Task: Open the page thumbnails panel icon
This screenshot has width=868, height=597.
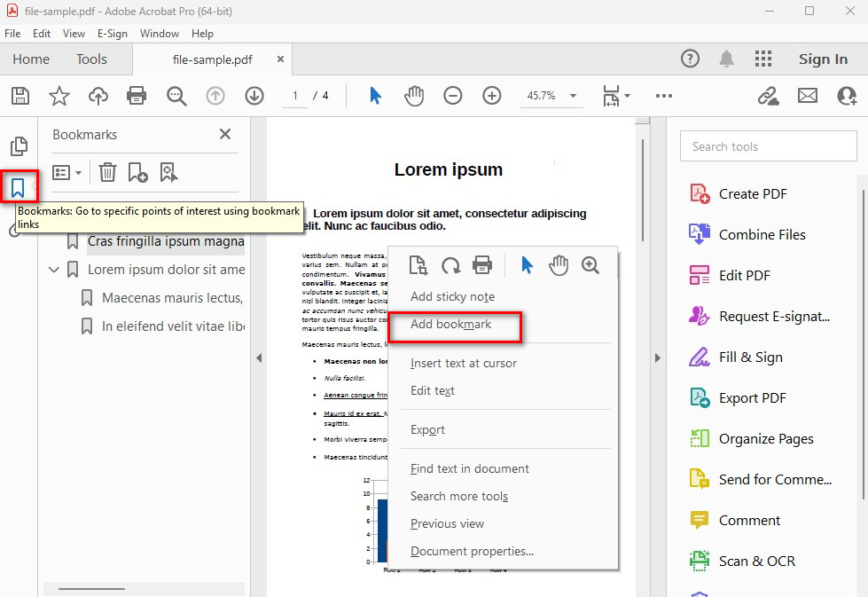Action: coord(19,146)
